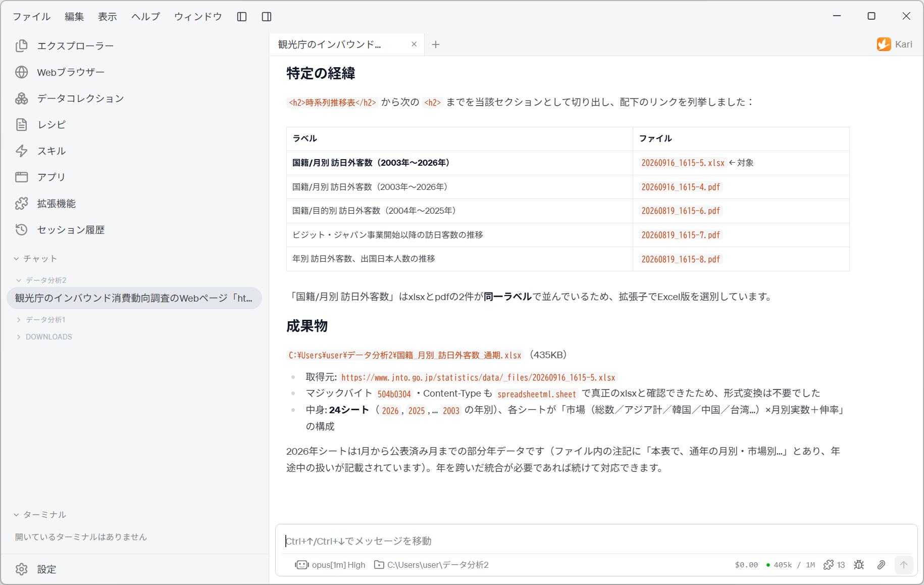
Task: Open the アプリ window icon
Action: coord(21,177)
